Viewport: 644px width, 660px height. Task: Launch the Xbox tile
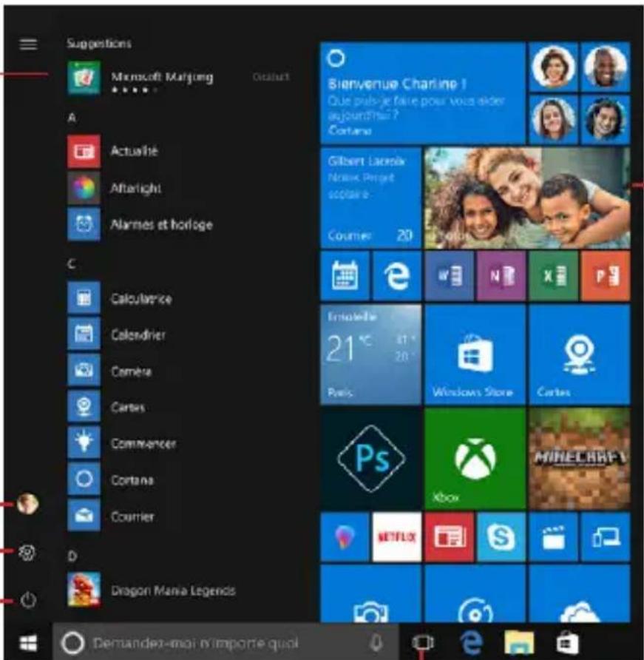[x=475, y=458]
